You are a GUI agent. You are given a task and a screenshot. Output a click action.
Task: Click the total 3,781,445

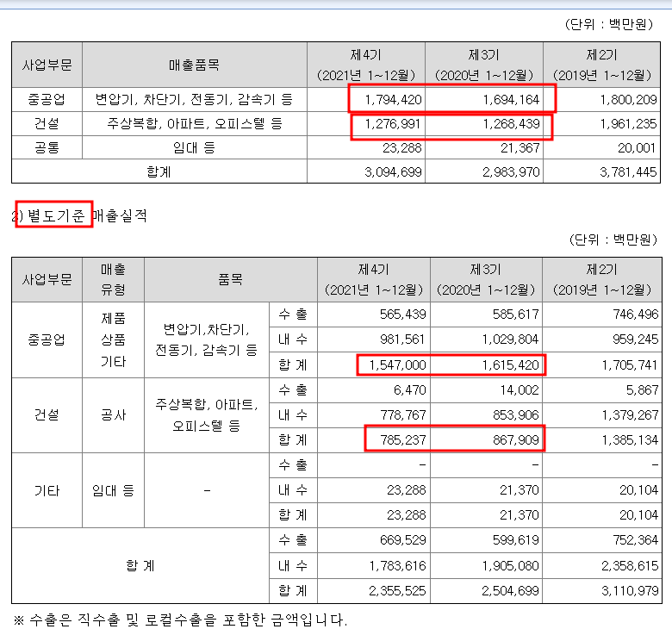(628, 172)
